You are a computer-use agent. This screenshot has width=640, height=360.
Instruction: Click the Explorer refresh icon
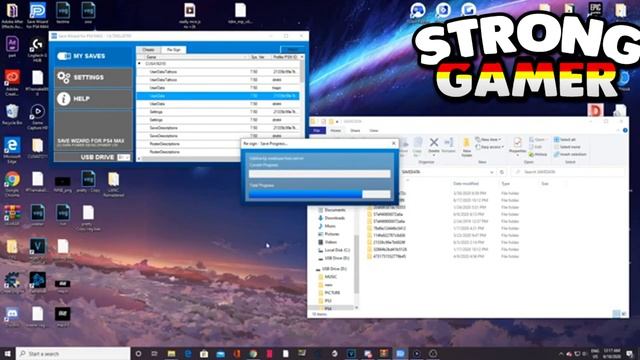(502, 172)
